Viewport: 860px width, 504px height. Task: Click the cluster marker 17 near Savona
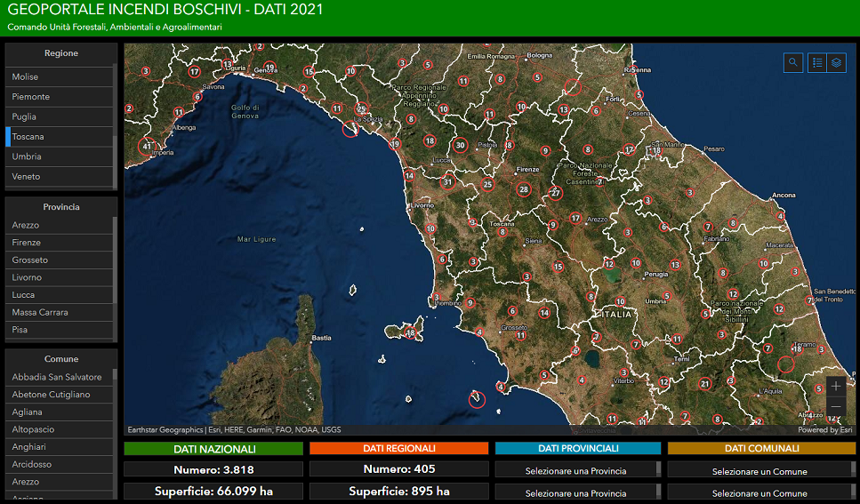(194, 71)
